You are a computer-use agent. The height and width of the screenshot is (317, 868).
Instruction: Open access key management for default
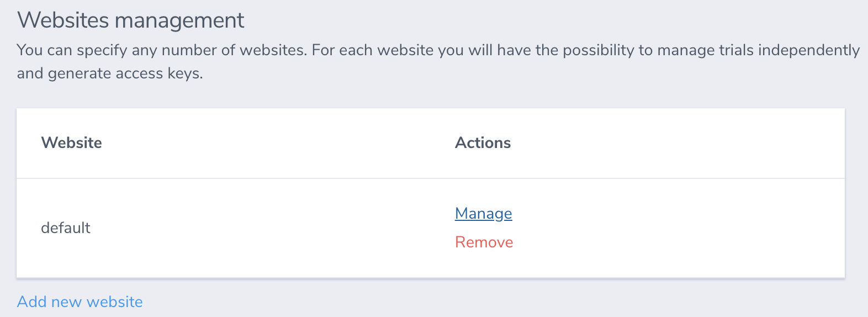(x=483, y=214)
